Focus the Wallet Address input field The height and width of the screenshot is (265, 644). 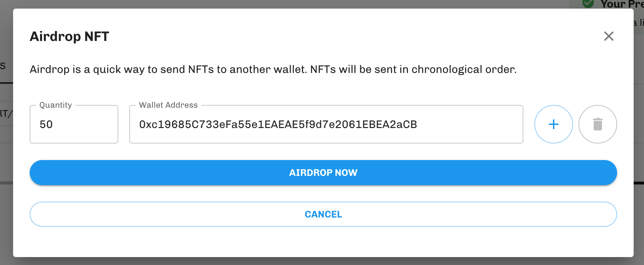pyautogui.click(x=326, y=124)
